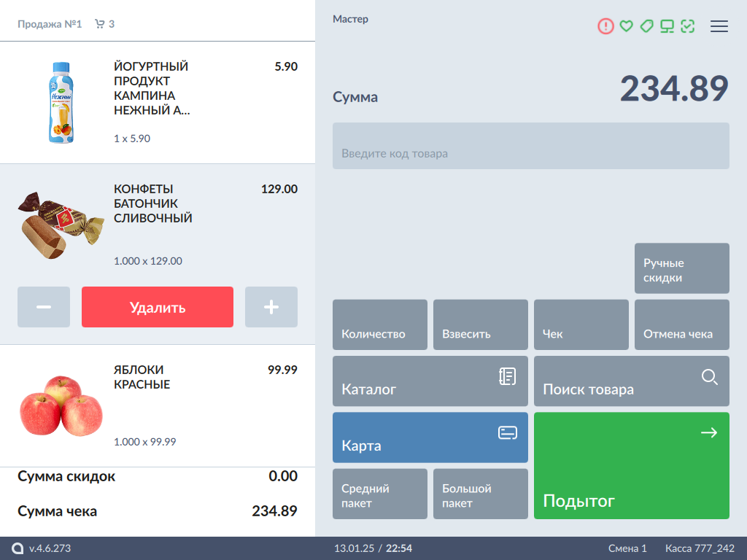Click the cart icon next to Продажа №1
Image resolution: width=747 pixels, height=560 pixels.
coord(100,24)
